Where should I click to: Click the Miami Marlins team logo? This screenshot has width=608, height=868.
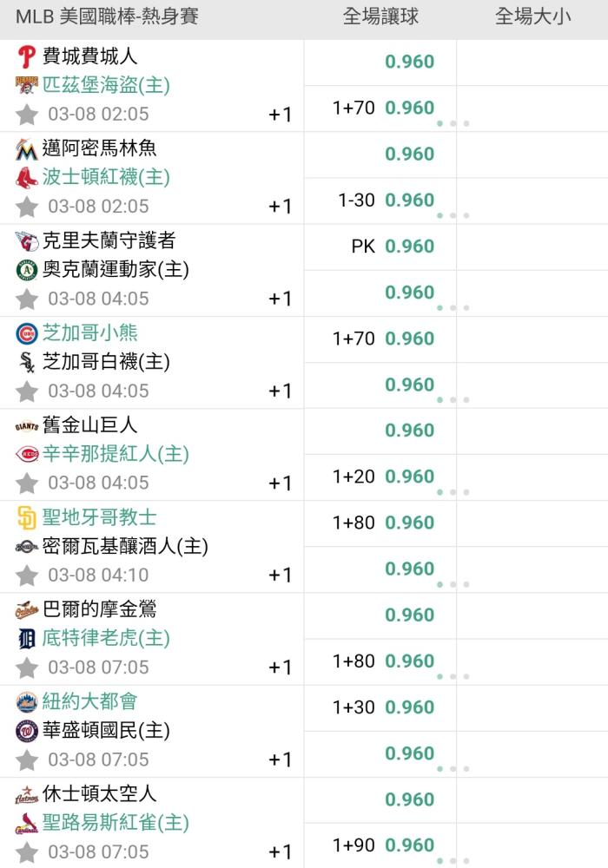click(26, 149)
